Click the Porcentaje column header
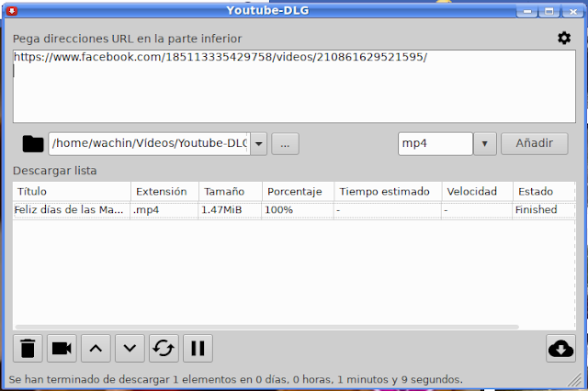 pos(298,192)
